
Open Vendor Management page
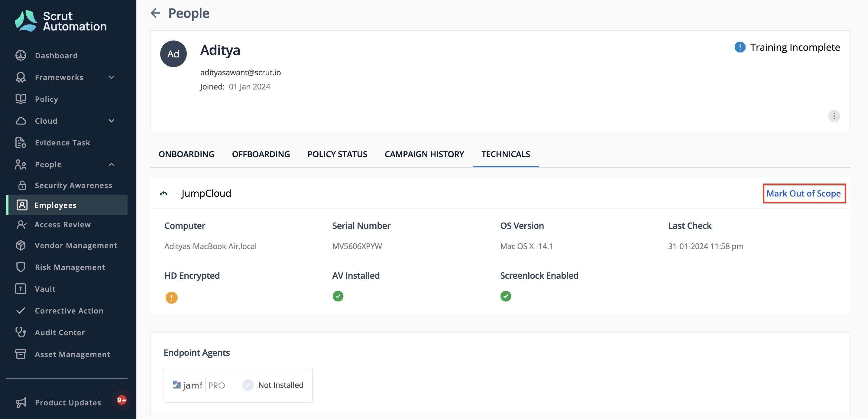76,245
